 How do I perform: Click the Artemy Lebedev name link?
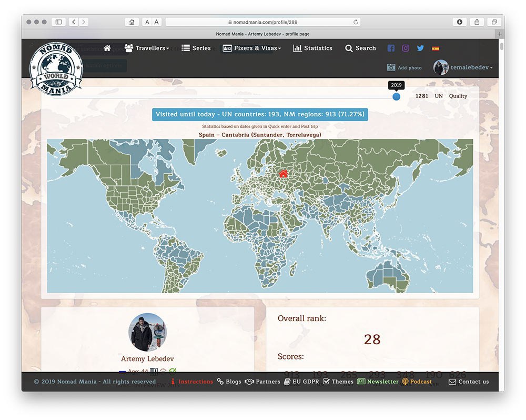pos(147,359)
